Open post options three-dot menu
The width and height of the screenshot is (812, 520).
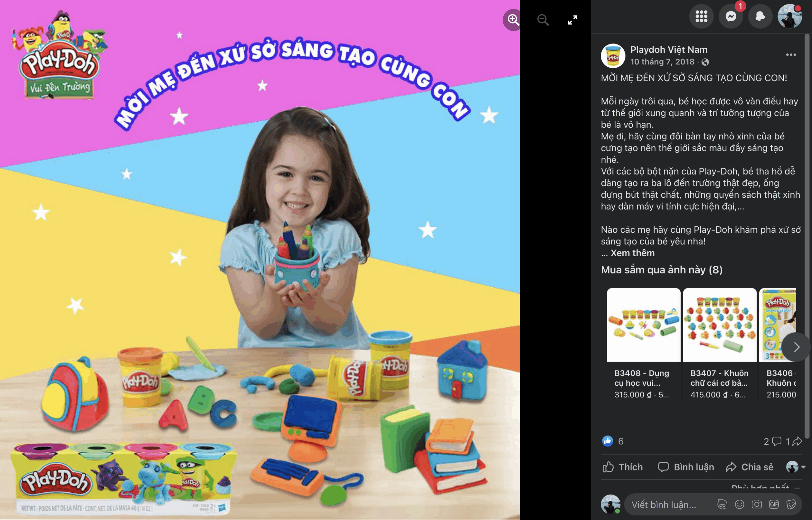pos(791,55)
